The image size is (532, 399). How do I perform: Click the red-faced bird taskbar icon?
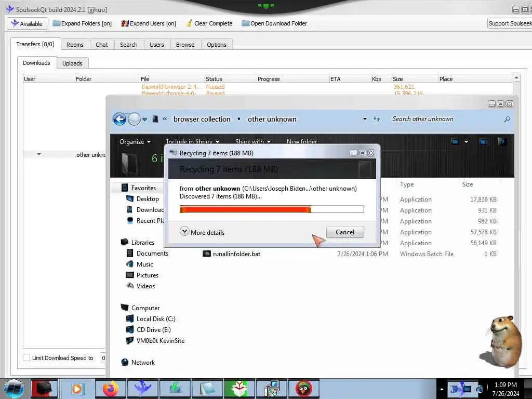point(303,389)
